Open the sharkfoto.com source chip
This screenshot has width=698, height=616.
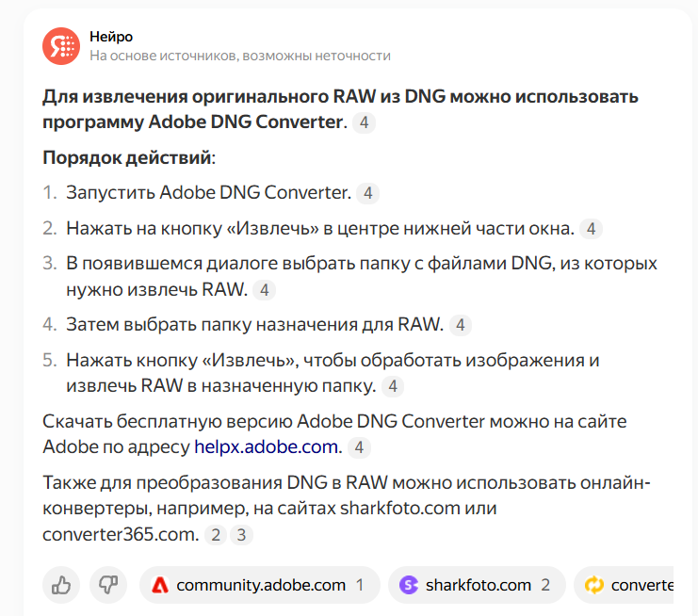click(477, 584)
